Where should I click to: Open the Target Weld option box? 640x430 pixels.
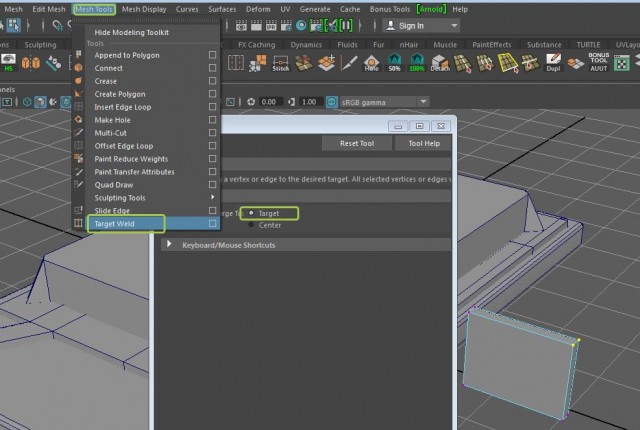(x=212, y=223)
